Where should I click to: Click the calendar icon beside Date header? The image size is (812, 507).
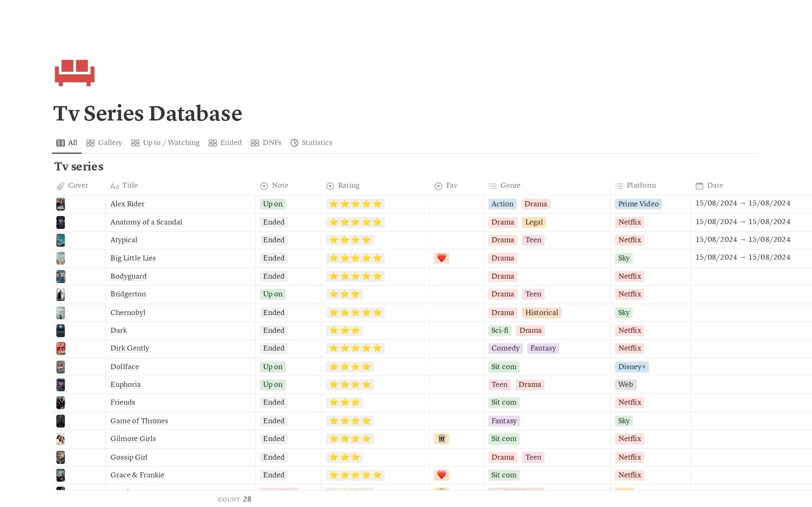click(699, 186)
